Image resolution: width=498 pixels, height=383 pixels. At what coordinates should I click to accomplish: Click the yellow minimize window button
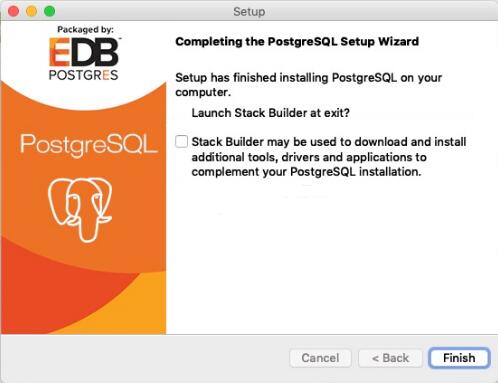pos(32,11)
